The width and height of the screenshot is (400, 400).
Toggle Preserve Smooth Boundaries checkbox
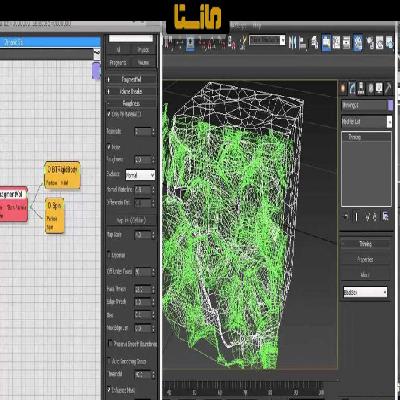110,343
